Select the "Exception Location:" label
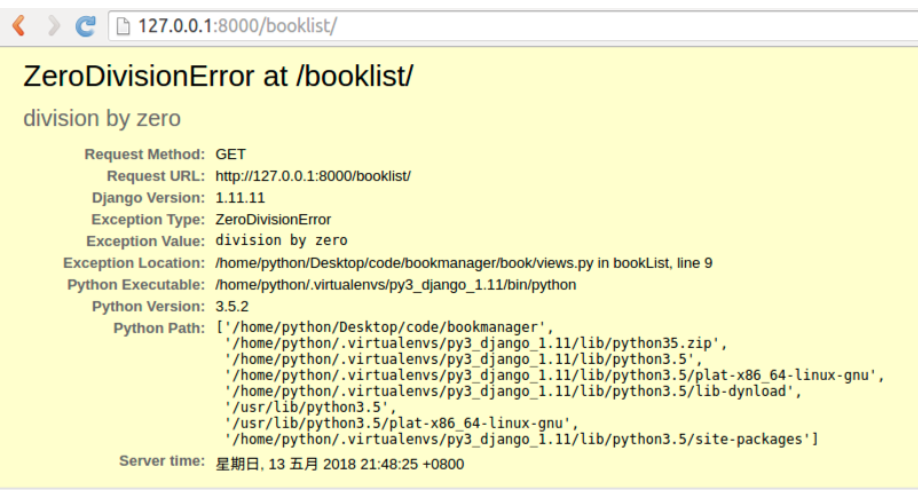This screenshot has height=493, width=918. pyautogui.click(x=134, y=263)
